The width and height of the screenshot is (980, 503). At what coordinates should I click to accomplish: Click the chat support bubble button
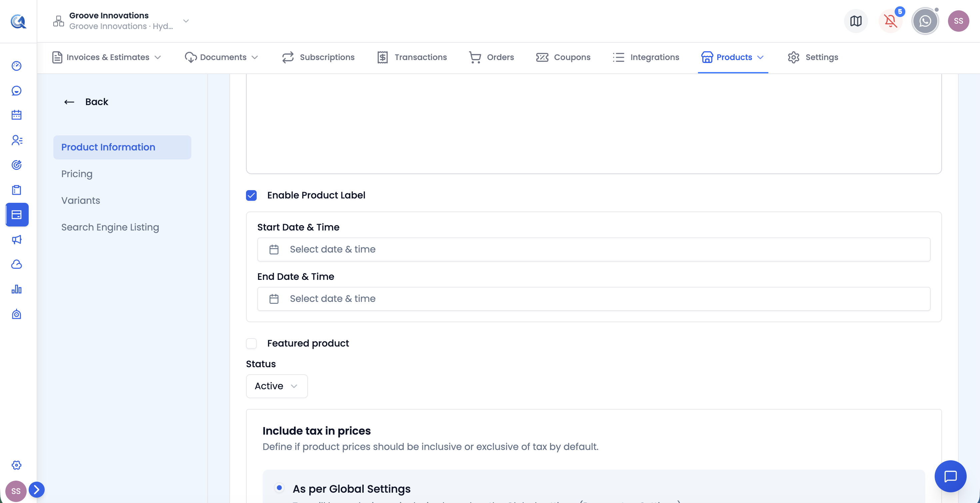coord(950,476)
